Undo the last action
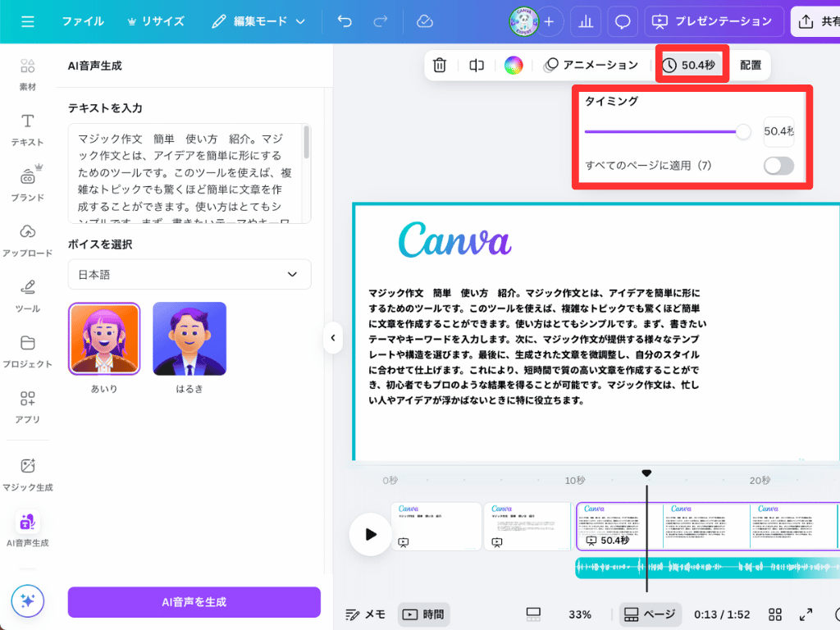Screen dimensions: 840x630 (345, 21)
